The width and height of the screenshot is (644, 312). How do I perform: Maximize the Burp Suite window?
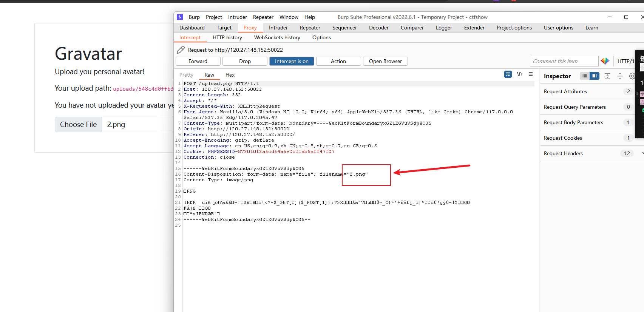[626, 17]
